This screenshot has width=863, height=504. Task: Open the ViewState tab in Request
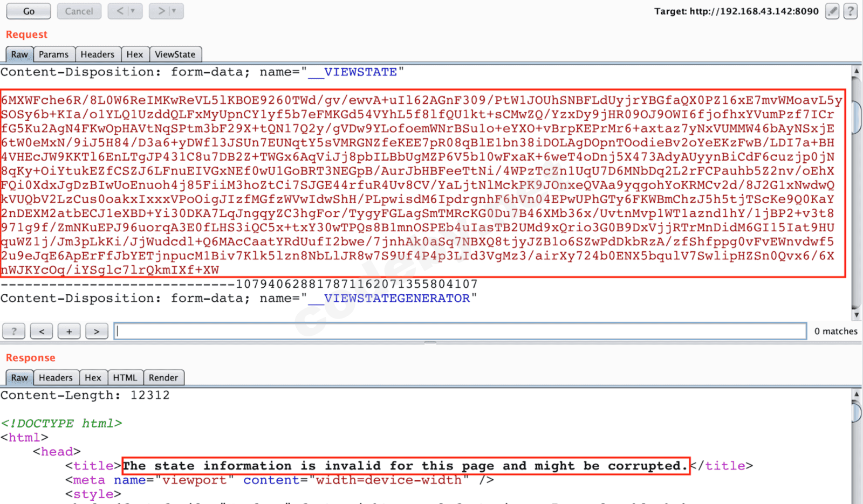(175, 54)
